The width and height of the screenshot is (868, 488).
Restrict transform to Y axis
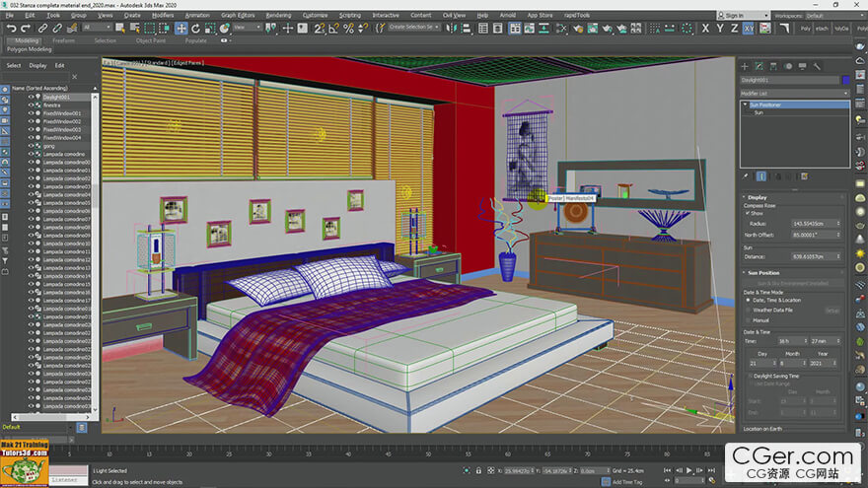[x=720, y=29]
